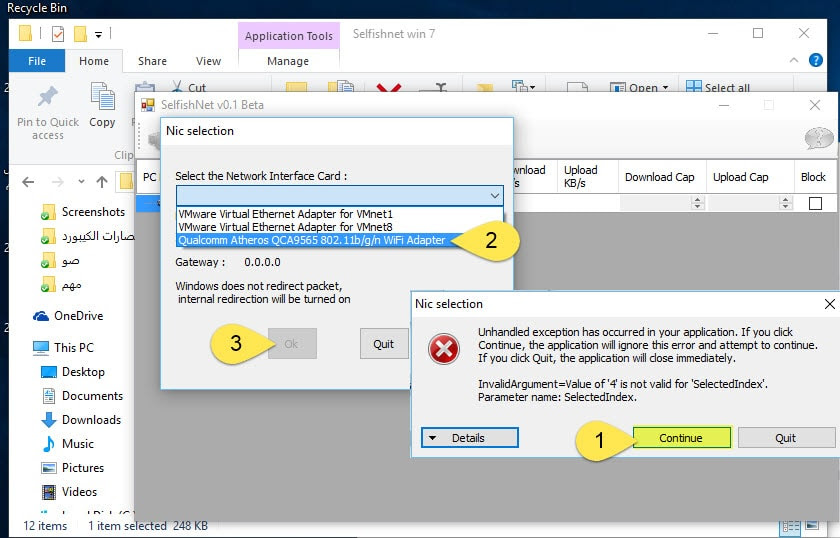Open Pictures in navigation pane
This screenshot has width=840, height=538.
coord(72,468)
